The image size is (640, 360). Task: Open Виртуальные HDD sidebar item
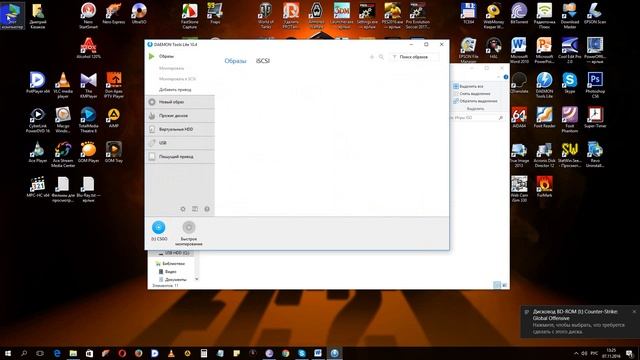[x=180, y=129]
